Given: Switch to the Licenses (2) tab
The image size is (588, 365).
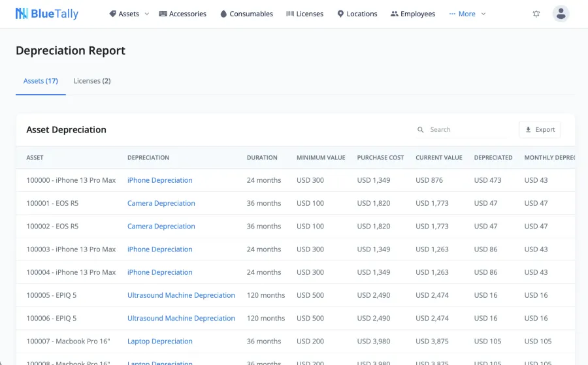Looking at the screenshot, I should (92, 81).
